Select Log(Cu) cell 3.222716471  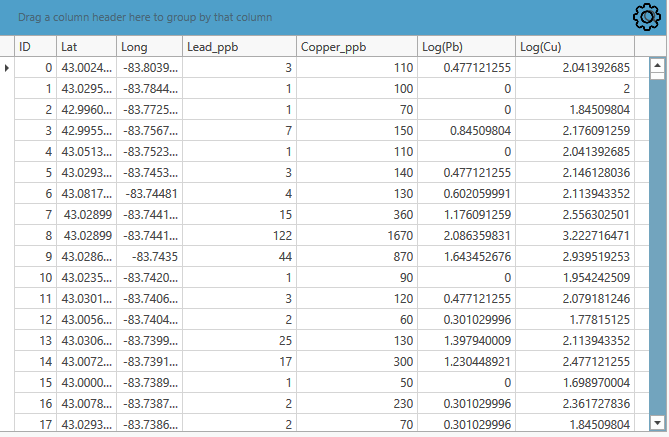click(x=575, y=236)
